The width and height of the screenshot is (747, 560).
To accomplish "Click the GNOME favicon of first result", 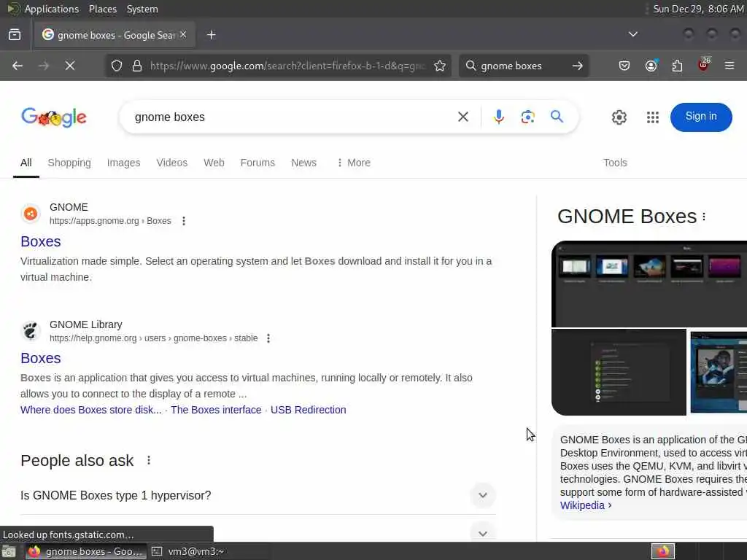I will [31, 214].
